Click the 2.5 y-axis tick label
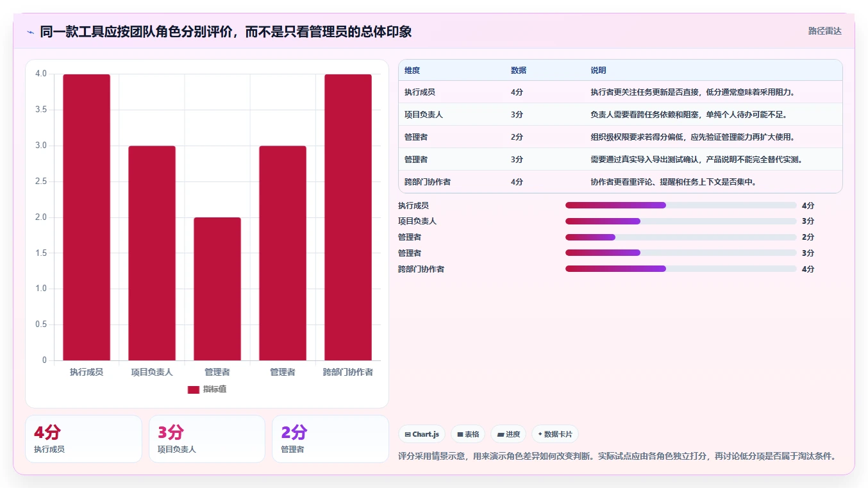 [41, 181]
